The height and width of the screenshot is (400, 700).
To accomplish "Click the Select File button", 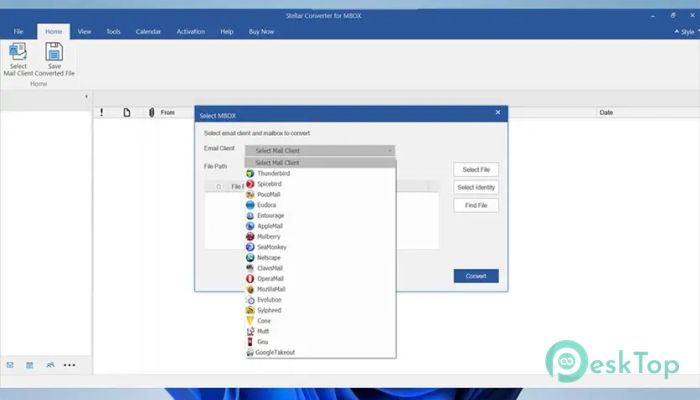I will coord(476,170).
